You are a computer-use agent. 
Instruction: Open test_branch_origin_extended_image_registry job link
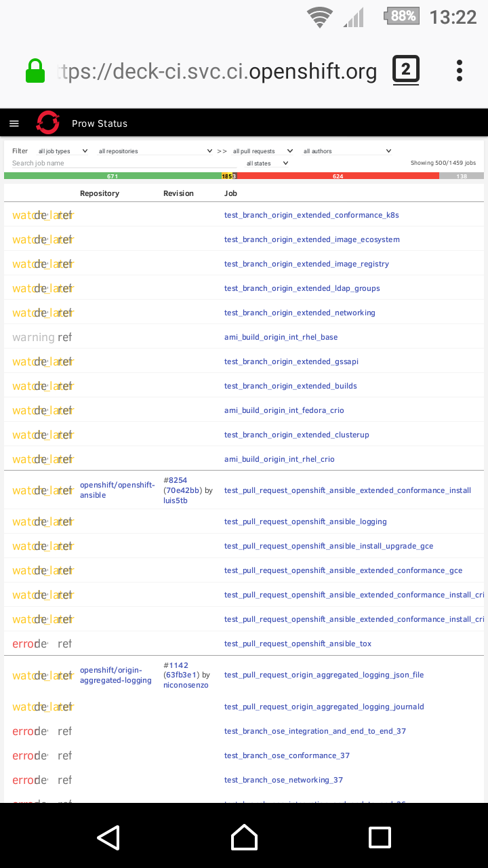[307, 264]
